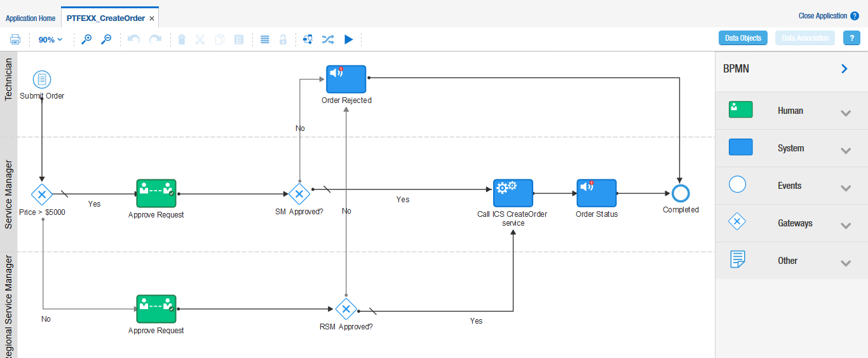Screen dimensions: 868x358
Task: Select the PTFEXX_CreateOrder tab
Action: pyautogui.click(x=105, y=18)
